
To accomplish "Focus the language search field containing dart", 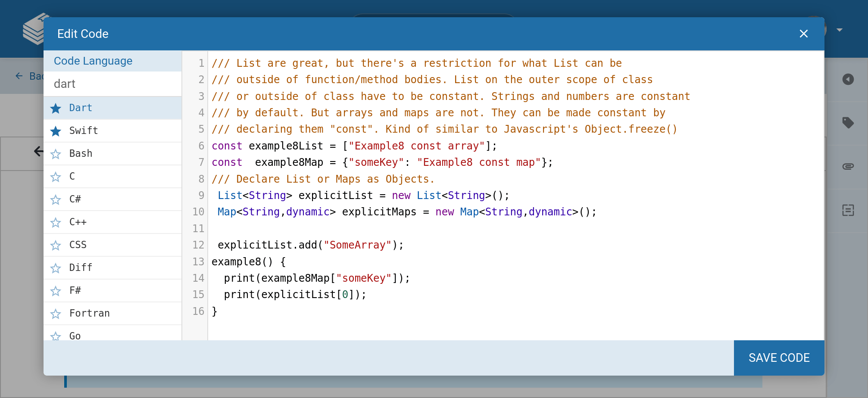I will 112,84.
